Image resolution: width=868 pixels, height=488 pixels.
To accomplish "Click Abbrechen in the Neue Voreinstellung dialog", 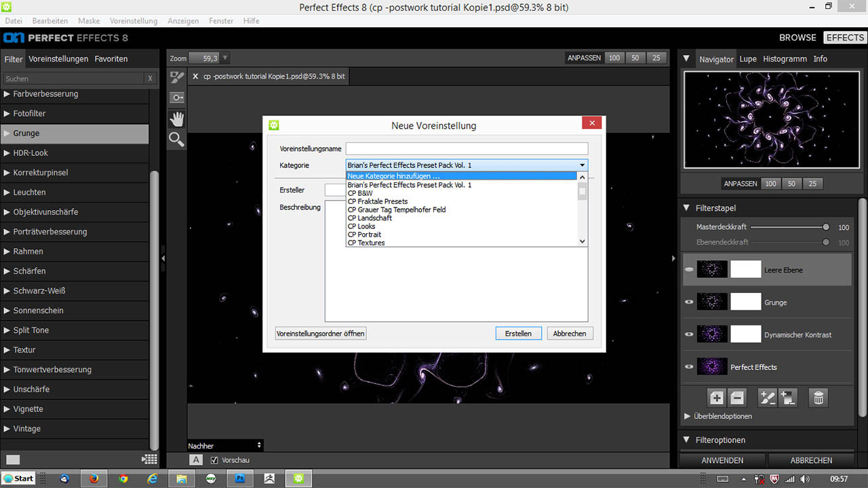I will click(570, 333).
